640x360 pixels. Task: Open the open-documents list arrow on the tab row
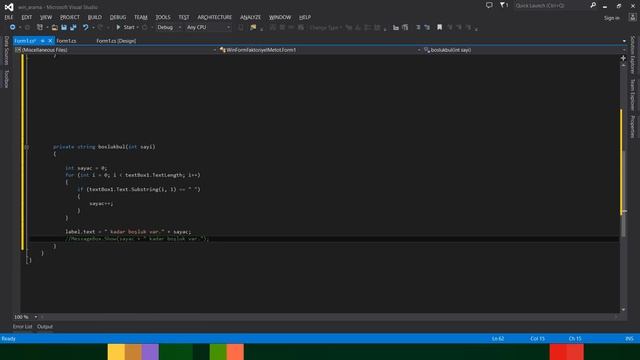pyautogui.click(x=624, y=41)
